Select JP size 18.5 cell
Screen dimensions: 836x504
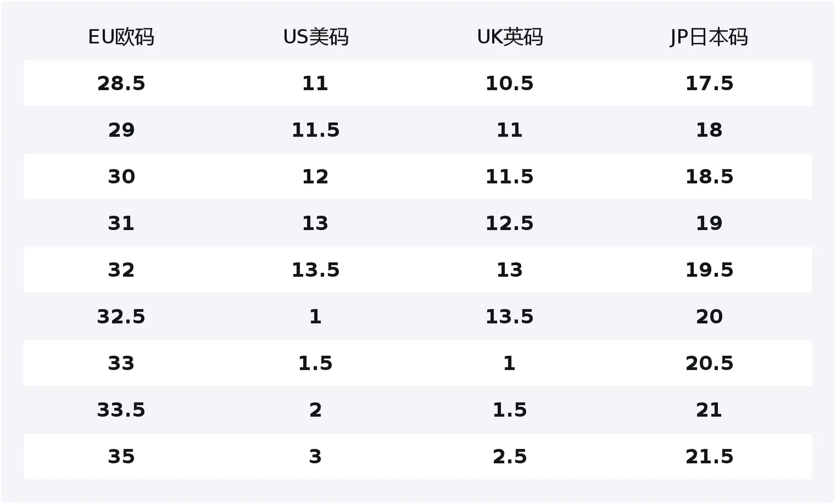pyautogui.click(x=709, y=177)
